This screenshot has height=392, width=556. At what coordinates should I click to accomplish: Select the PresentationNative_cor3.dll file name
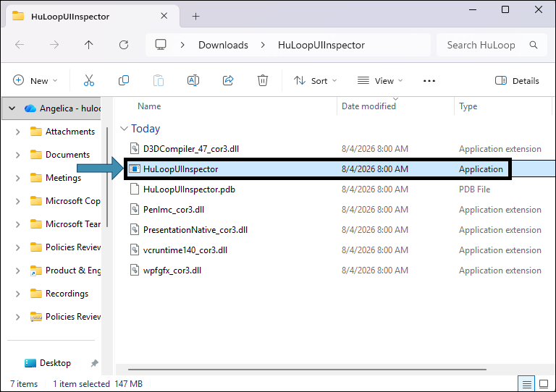point(195,230)
